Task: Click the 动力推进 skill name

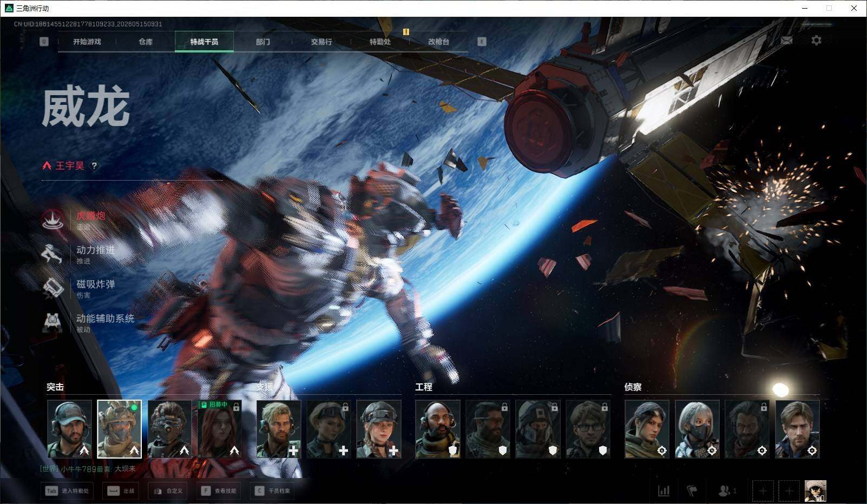Action: pyautogui.click(x=96, y=250)
